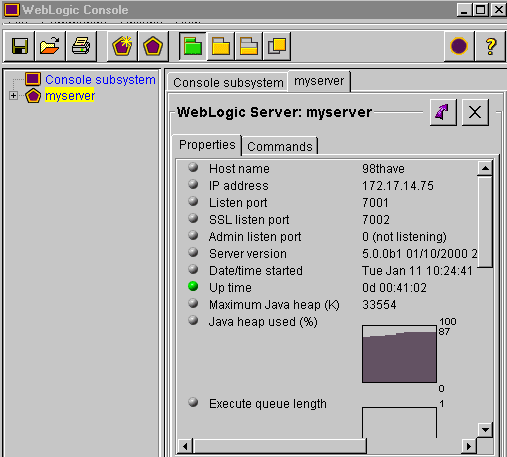Close the WebLogic Server myserver panel
This screenshot has width=507, height=457.
click(x=475, y=112)
